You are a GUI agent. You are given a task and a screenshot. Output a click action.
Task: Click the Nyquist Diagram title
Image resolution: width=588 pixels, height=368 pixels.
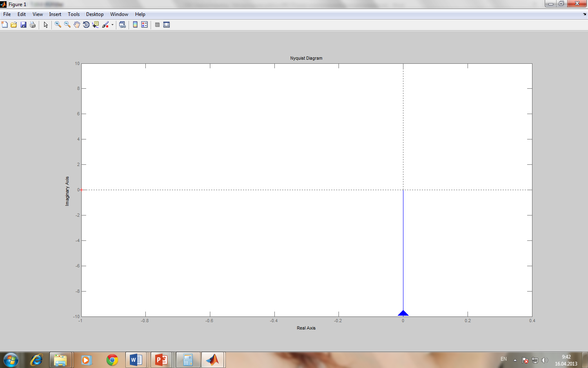pyautogui.click(x=306, y=58)
